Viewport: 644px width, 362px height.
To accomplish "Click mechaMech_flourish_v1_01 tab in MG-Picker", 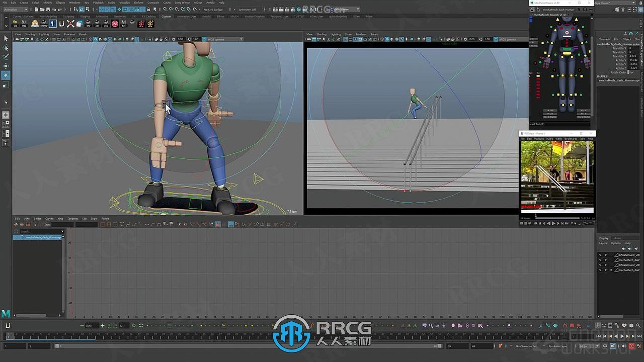I will click(x=550, y=15).
